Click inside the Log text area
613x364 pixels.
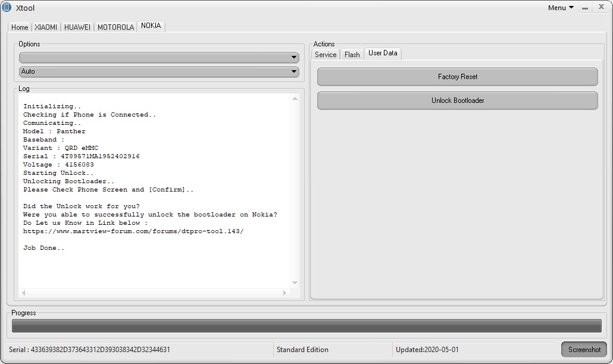tap(155, 262)
